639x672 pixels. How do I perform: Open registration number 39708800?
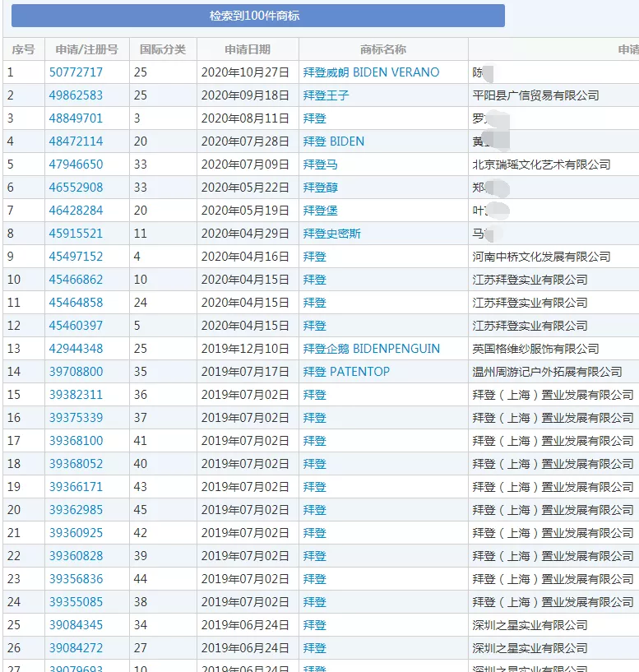coord(76,372)
